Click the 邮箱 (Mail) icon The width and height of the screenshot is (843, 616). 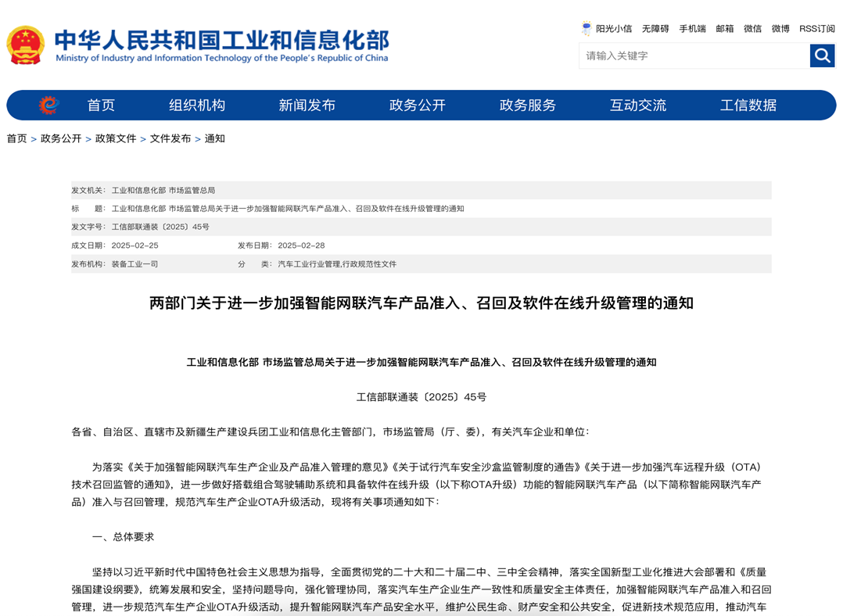point(725,28)
